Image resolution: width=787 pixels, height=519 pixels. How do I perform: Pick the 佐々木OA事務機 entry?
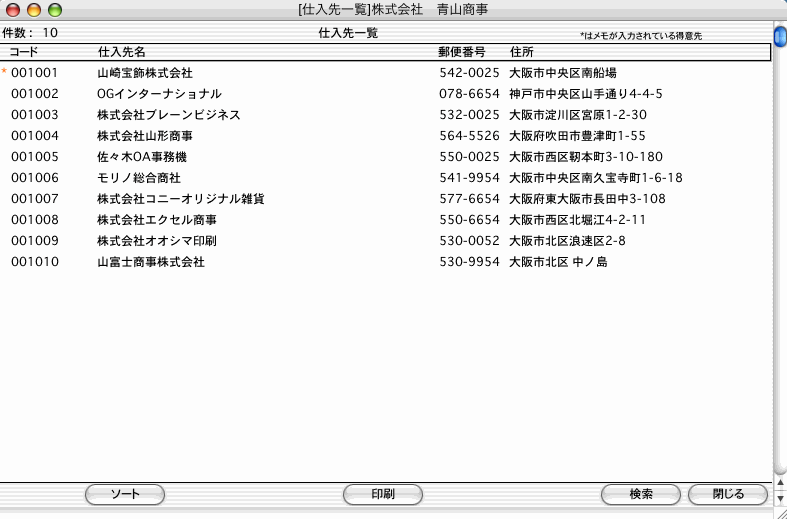(142, 157)
